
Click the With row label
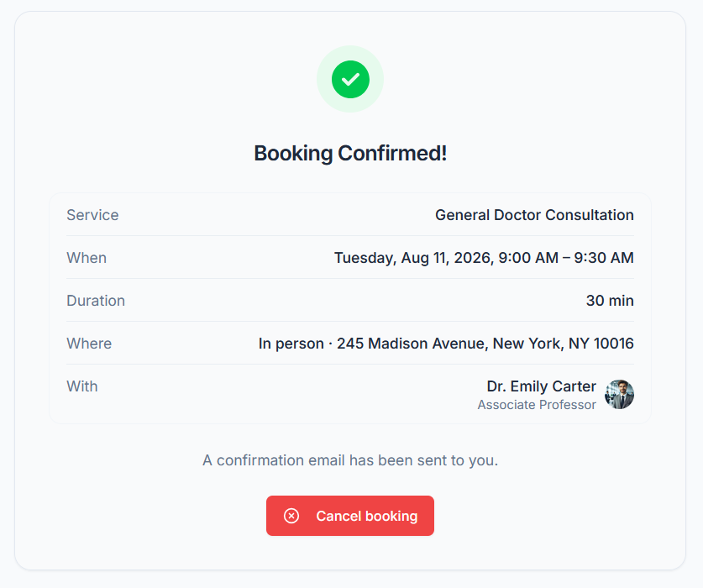pos(82,386)
